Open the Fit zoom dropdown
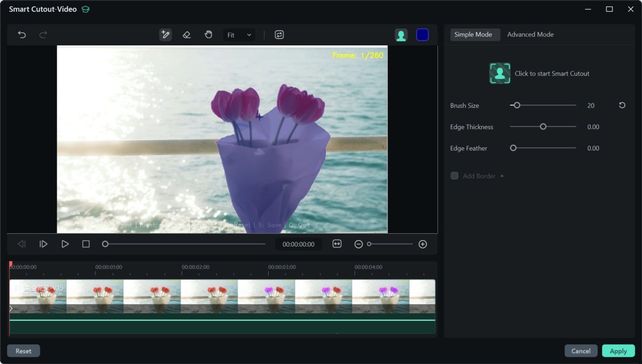The width and height of the screenshot is (642, 364). tap(239, 35)
